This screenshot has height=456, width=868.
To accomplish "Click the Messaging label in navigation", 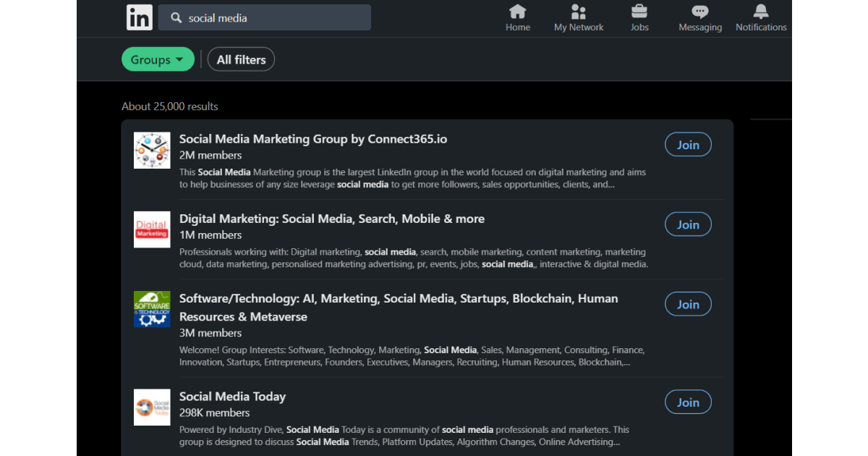I will click(700, 28).
